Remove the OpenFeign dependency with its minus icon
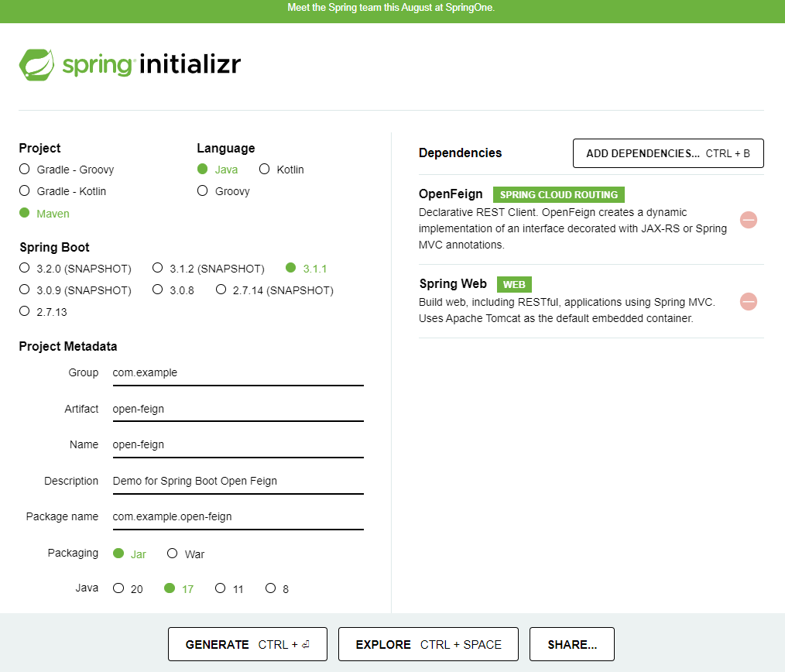785x672 pixels. click(749, 220)
